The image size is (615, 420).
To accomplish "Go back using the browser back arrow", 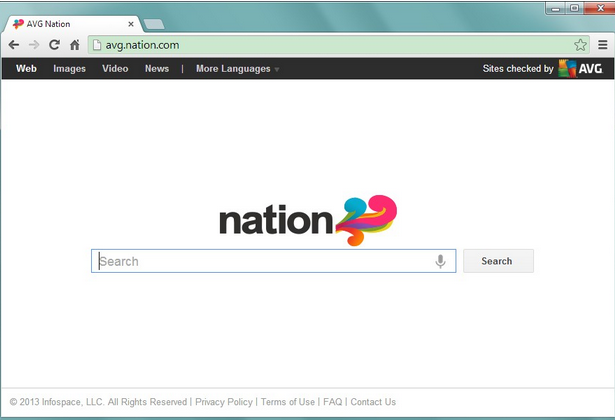I will pos(14,45).
